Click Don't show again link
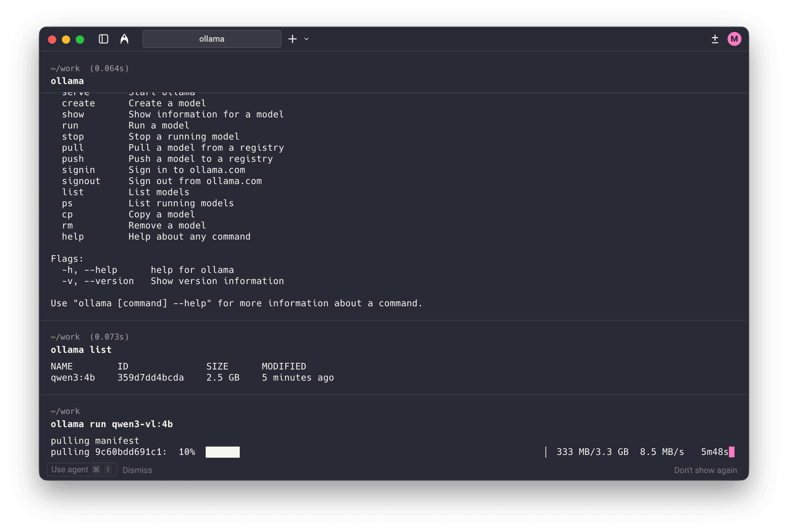This screenshot has height=532, width=788. [x=705, y=470]
